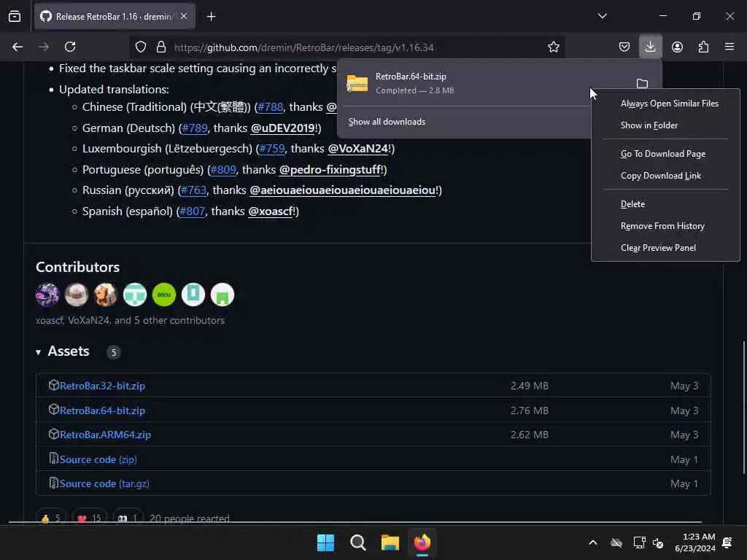747x560 pixels.
Task: Download RetroBar.32-bit.zip asset
Action: click(x=102, y=386)
